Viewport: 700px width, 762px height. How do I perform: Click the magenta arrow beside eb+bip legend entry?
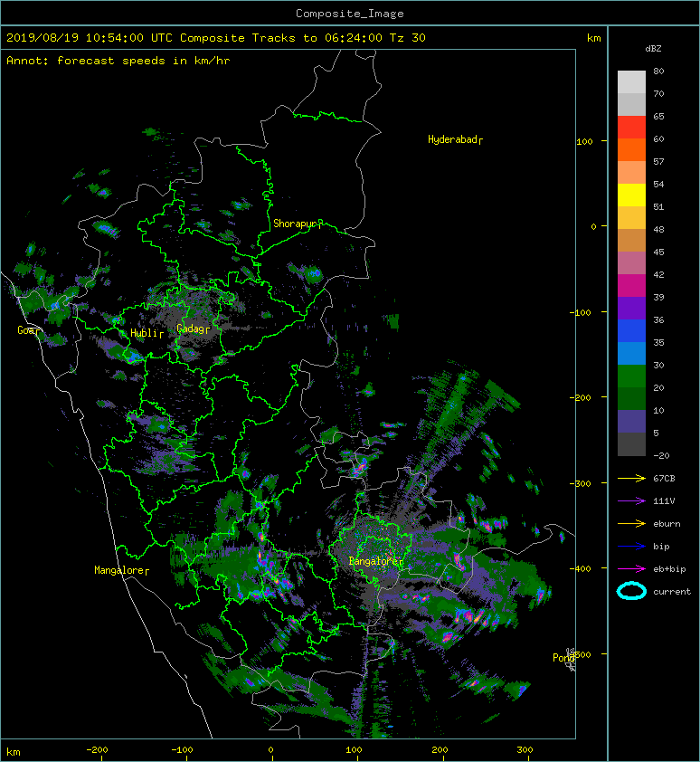pos(631,568)
